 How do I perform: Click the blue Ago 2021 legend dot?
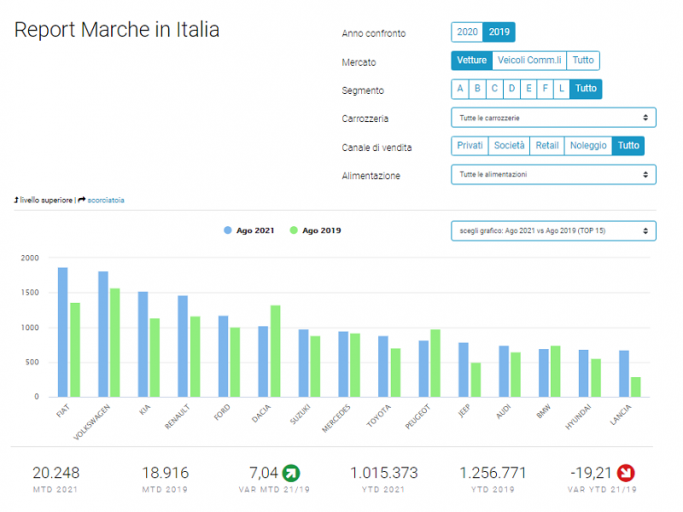click(x=227, y=231)
